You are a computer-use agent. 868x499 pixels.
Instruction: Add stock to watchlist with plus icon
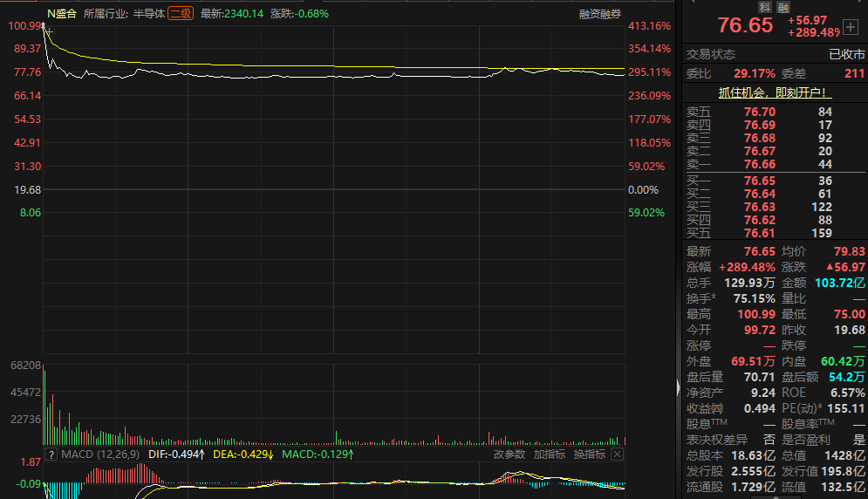tap(851, 27)
